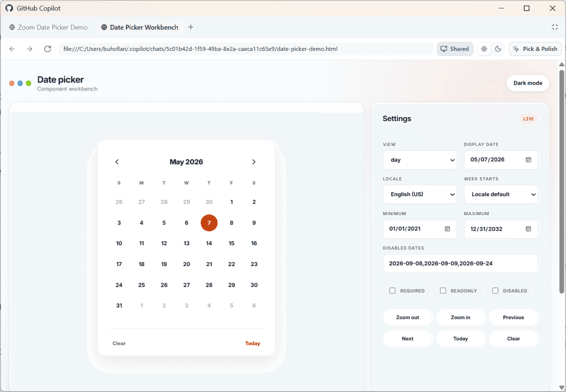The width and height of the screenshot is (566, 392).
Task: Click the Dark mode button
Action: tap(528, 83)
